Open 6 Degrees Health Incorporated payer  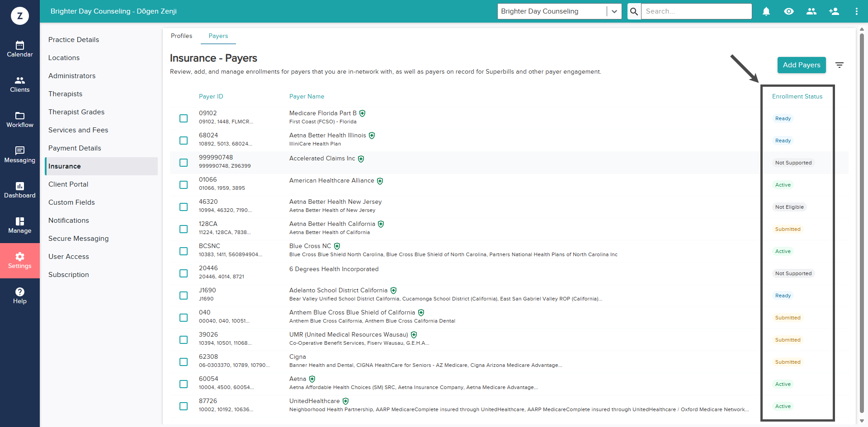(x=334, y=269)
